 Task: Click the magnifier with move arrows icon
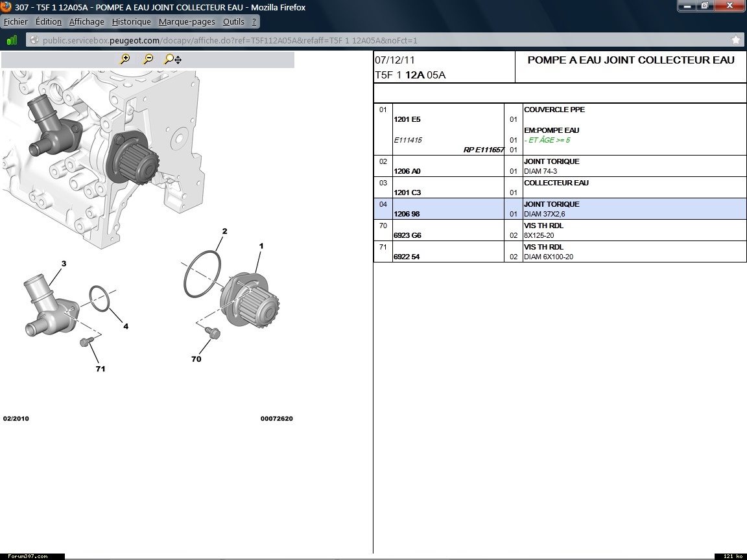172,60
